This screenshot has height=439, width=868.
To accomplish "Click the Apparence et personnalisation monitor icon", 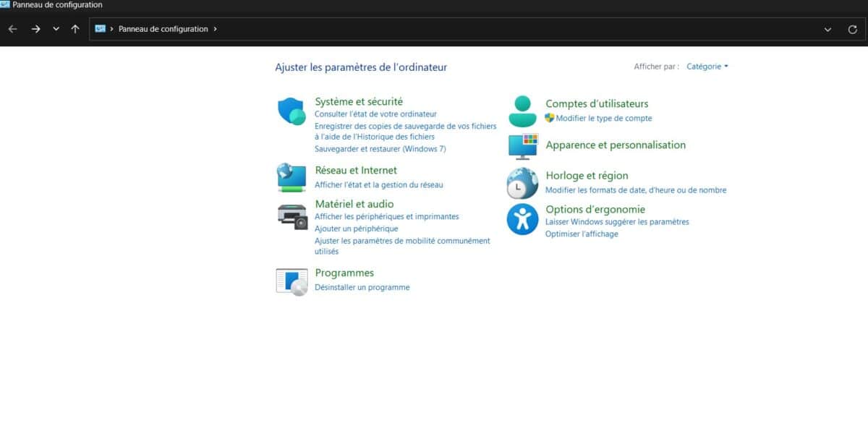I will [x=522, y=146].
